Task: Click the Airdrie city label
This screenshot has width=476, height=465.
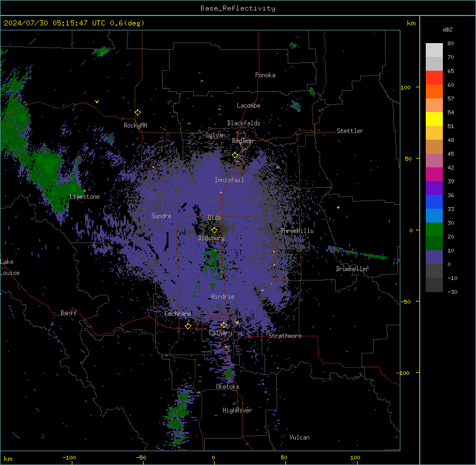Action: click(223, 297)
